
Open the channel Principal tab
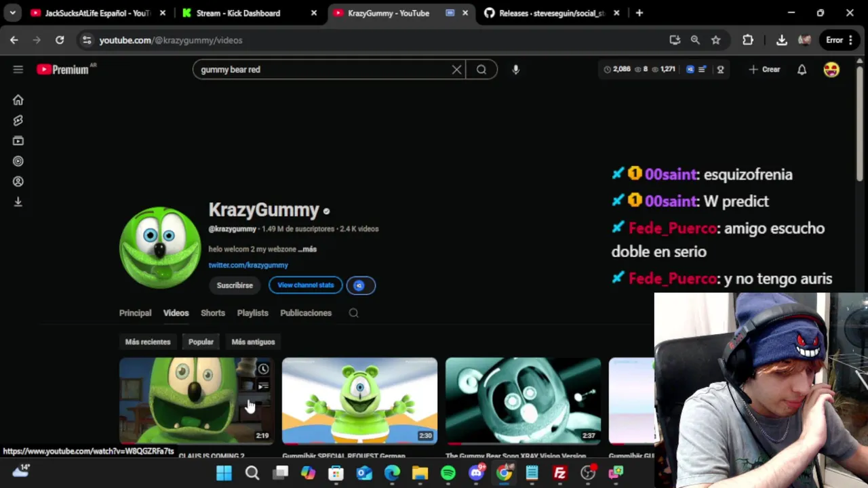(x=135, y=313)
